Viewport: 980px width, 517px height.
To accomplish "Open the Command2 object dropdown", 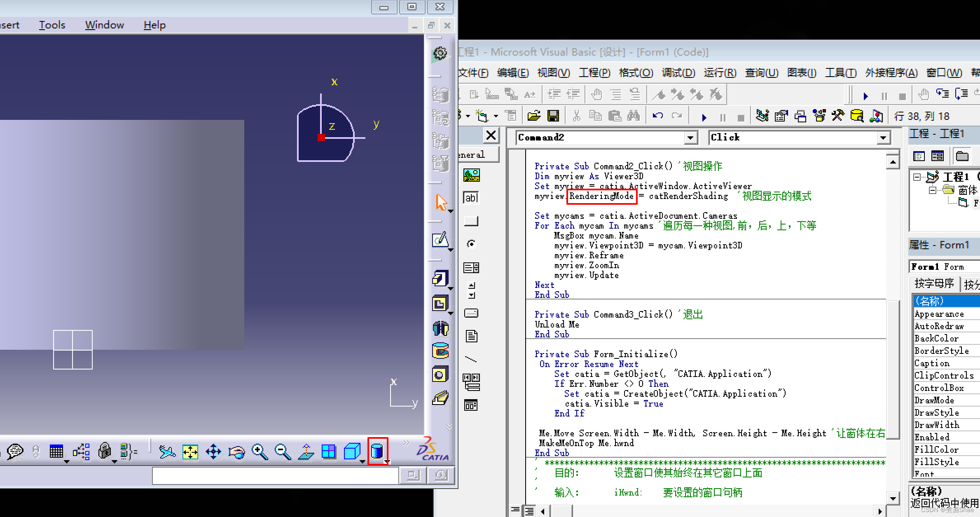I will tap(690, 138).
